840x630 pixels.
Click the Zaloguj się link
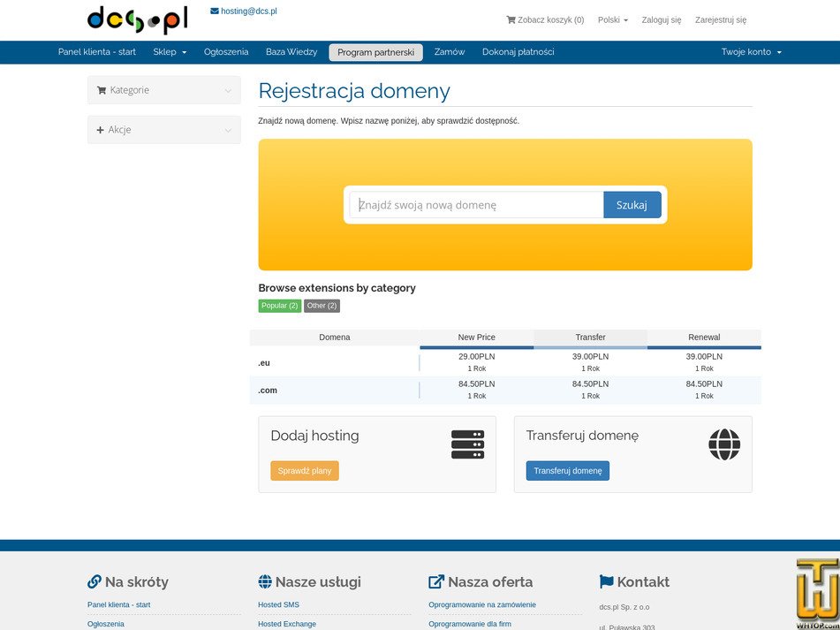662,19
